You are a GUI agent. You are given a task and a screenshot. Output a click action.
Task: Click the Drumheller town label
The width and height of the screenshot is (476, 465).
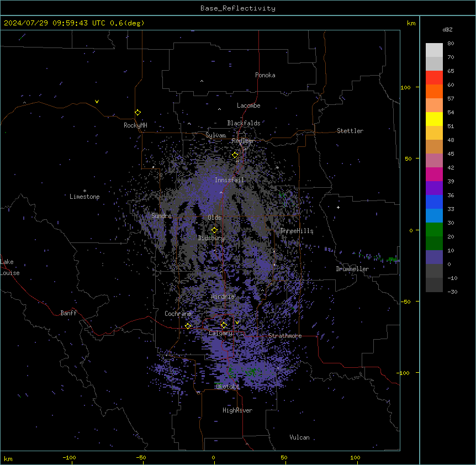(x=352, y=269)
